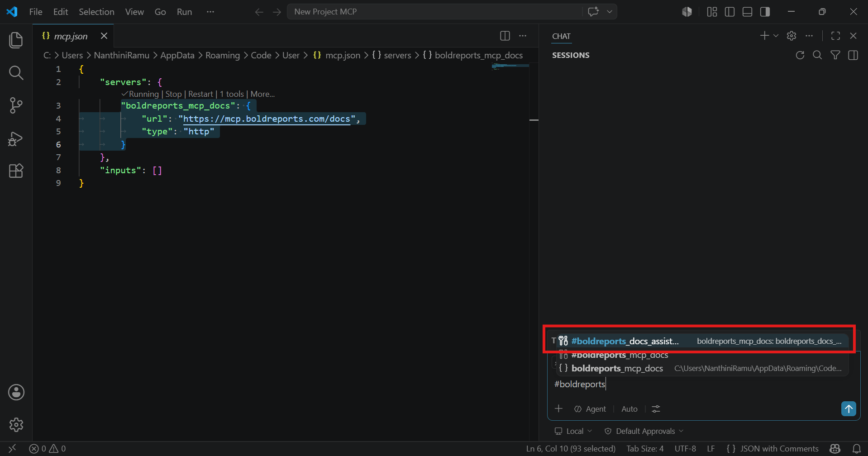This screenshot has height=456, width=868.
Task: Toggle the Primary Side Bar
Action: click(x=730, y=12)
